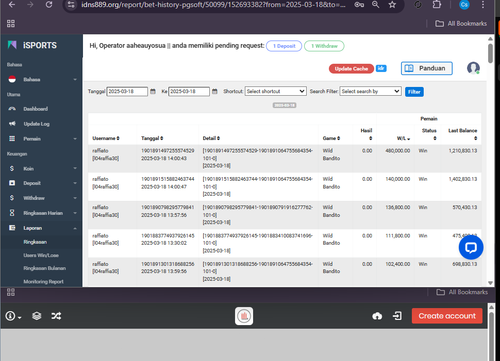Screen dimensions: 500x361
Task: Click the info icon in bottom toolbar
Action: 11,316
